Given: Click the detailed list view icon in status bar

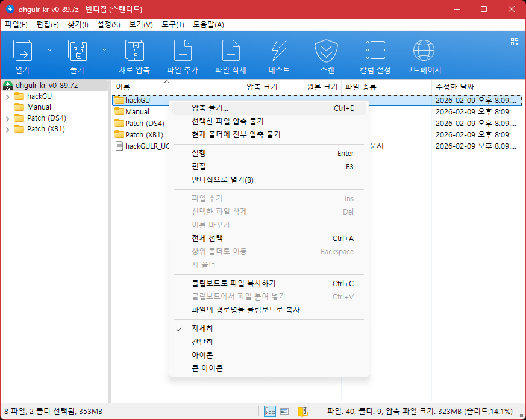Looking at the screenshot, I should [270, 411].
